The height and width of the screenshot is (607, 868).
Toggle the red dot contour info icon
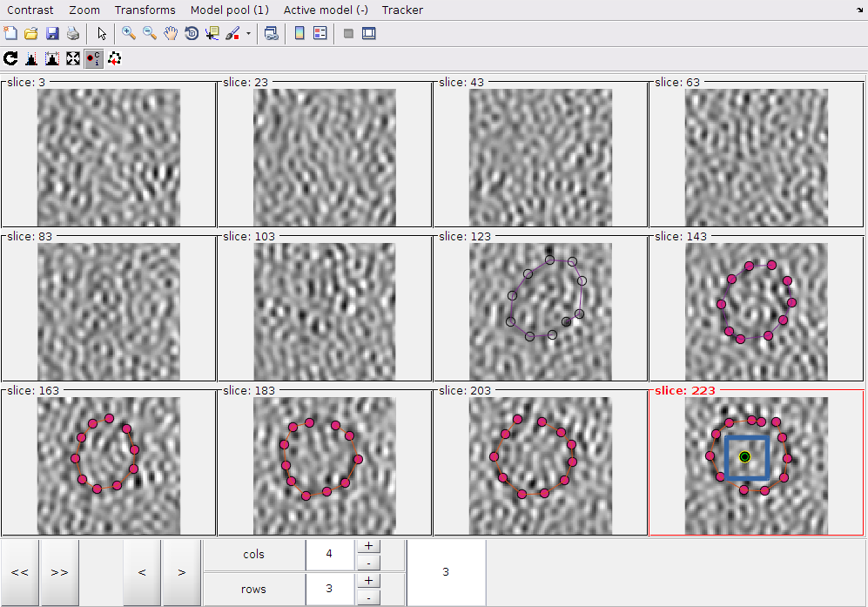93,58
